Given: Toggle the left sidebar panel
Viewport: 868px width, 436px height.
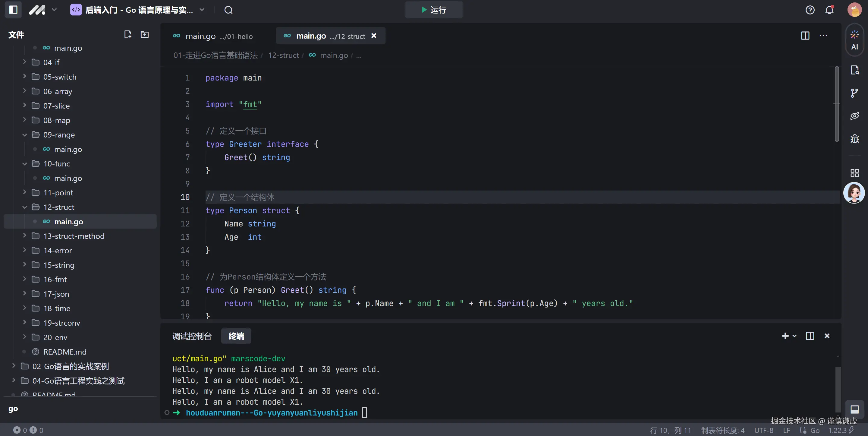Looking at the screenshot, I should pos(13,9).
